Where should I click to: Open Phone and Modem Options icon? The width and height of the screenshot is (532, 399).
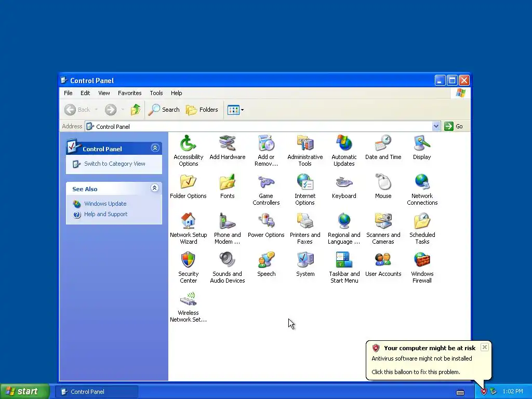pos(227,221)
